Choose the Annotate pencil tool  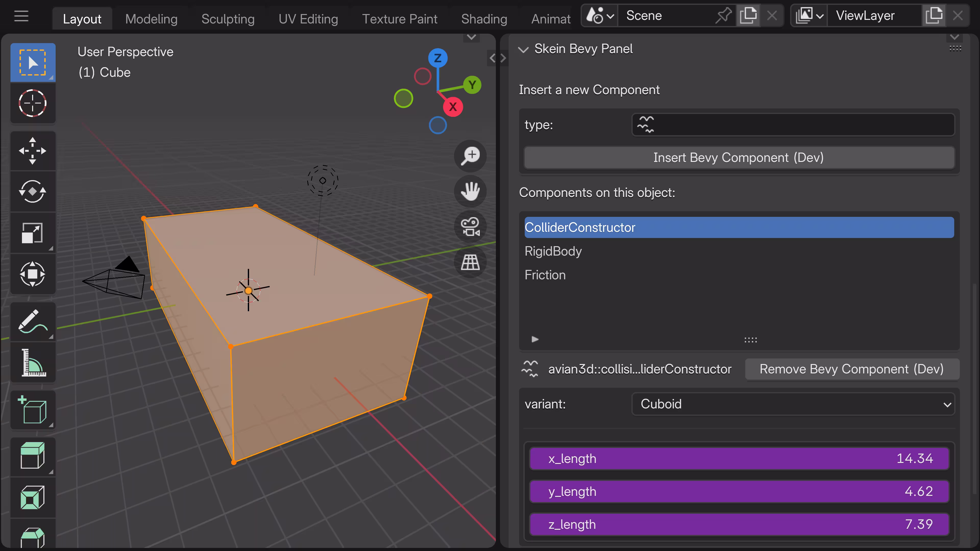[33, 321]
